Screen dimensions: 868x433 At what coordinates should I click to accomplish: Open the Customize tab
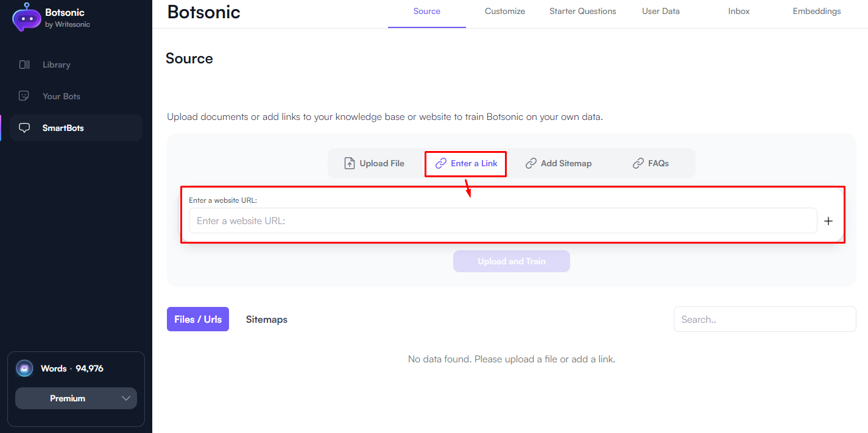tap(505, 12)
